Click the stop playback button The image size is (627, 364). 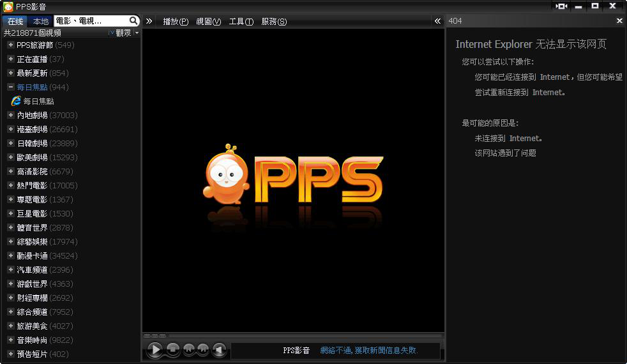pos(173,349)
